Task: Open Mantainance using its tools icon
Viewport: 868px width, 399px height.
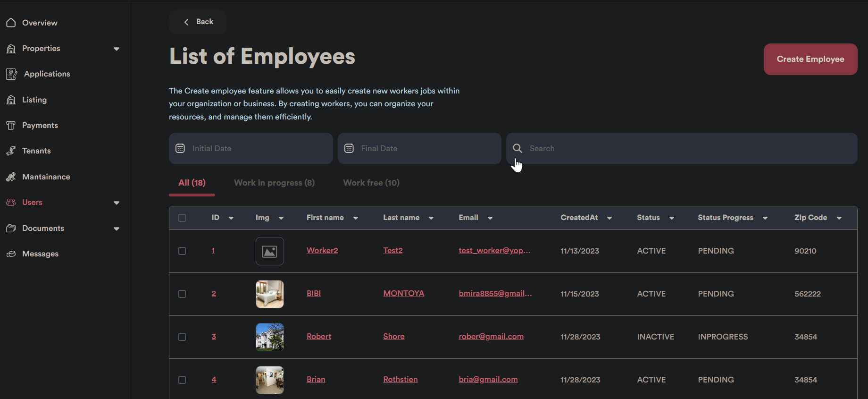Action: (x=11, y=177)
